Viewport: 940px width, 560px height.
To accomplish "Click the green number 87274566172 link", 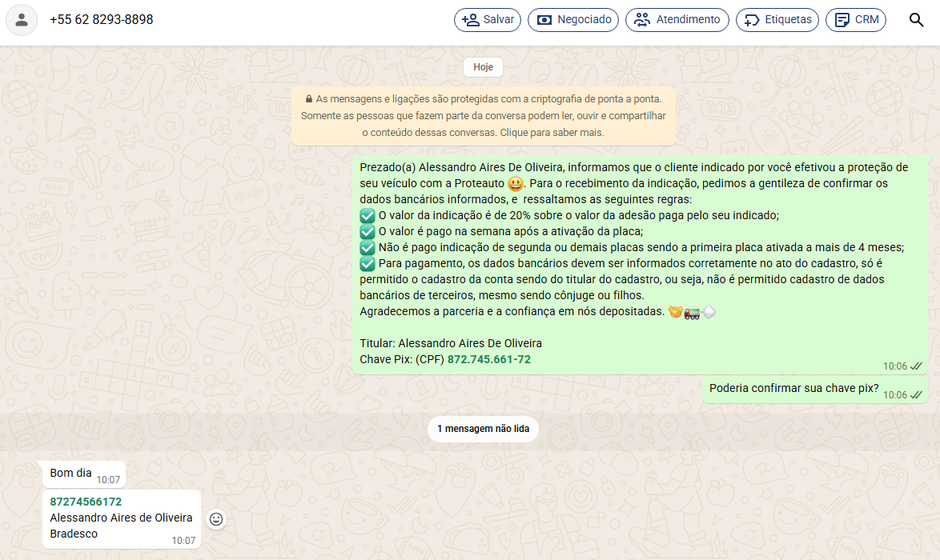I will tap(86, 502).
